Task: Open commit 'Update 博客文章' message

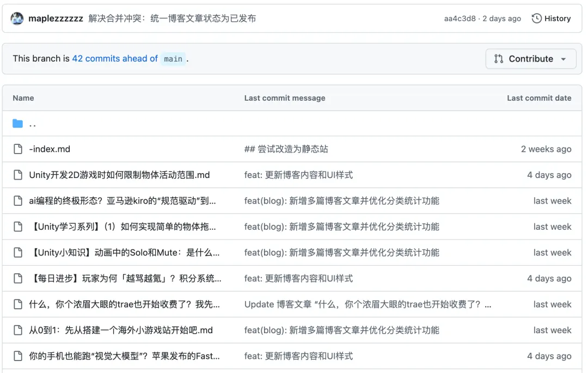Action: click(367, 304)
